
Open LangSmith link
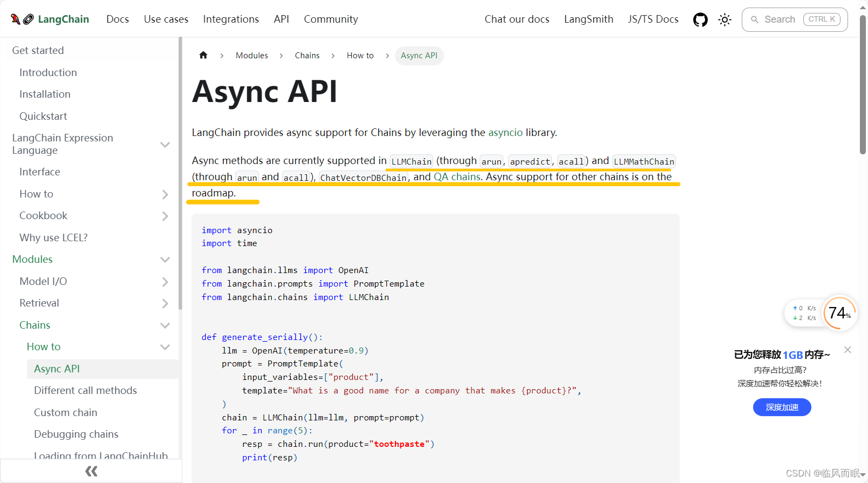click(589, 19)
